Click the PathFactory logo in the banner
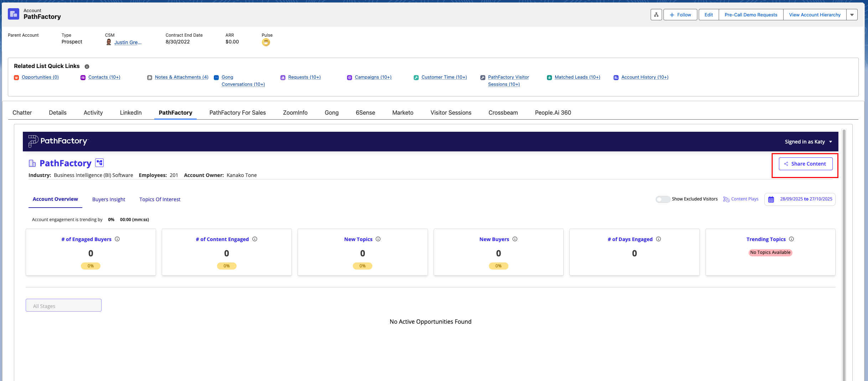 58,141
